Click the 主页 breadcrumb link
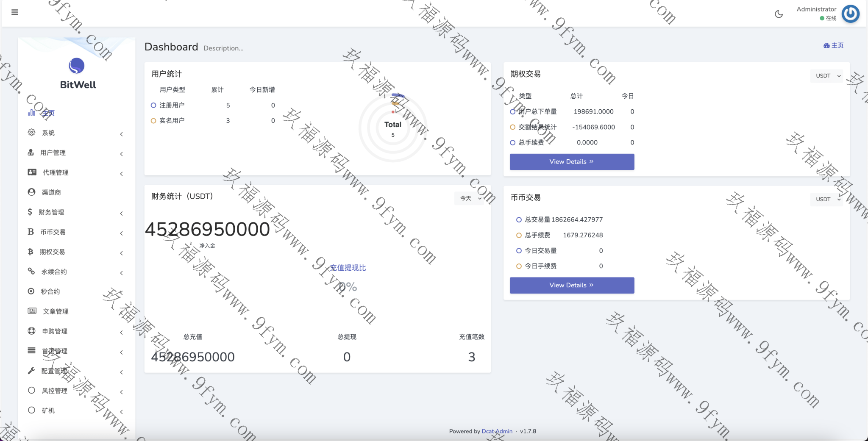This screenshot has height=441, width=868. [834, 45]
